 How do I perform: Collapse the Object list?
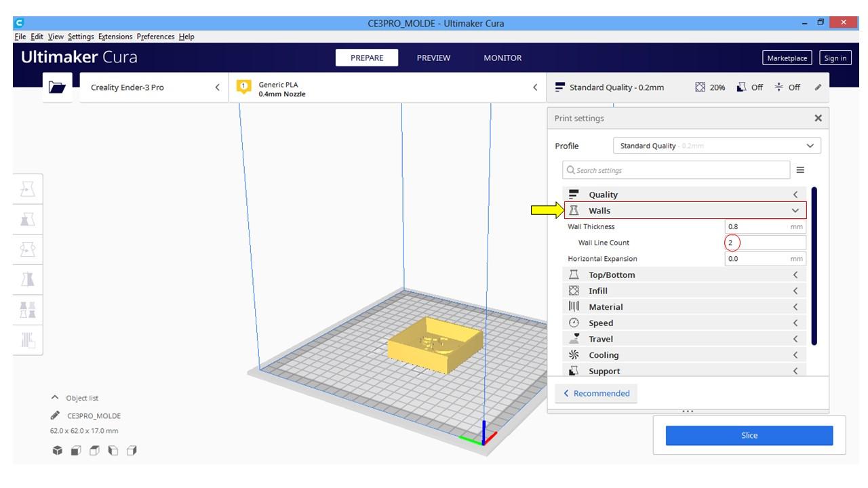click(55, 398)
